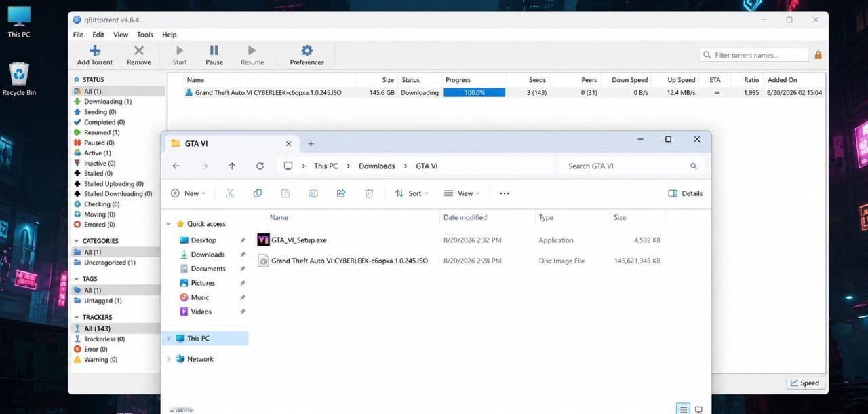Open the Tools menu in qBittorrent
The image size is (868, 414).
(x=145, y=35)
